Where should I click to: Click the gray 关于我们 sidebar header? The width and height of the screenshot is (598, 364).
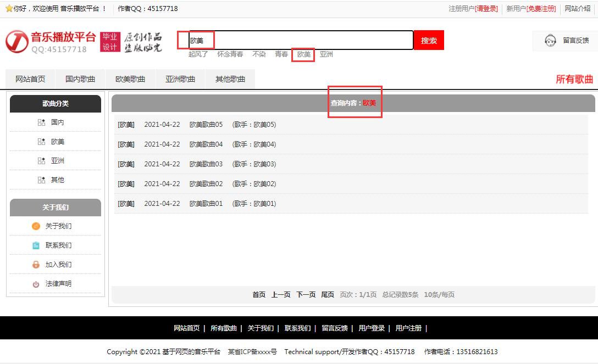56,208
